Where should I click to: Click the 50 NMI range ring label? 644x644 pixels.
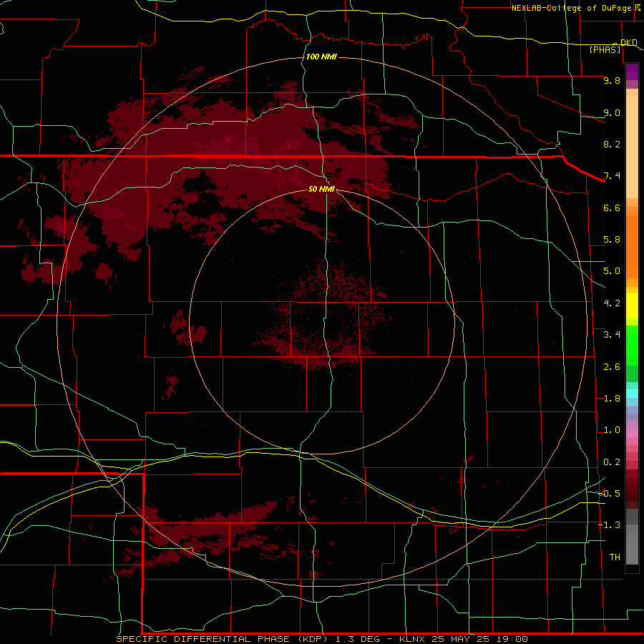[321, 189]
